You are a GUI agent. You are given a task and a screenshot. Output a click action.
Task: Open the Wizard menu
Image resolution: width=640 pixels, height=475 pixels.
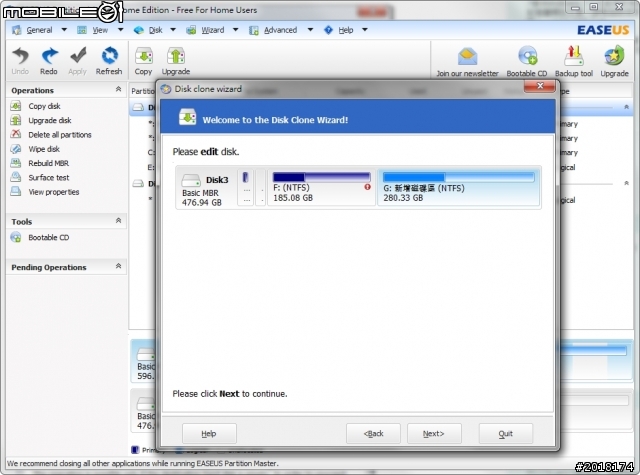pyautogui.click(x=213, y=30)
